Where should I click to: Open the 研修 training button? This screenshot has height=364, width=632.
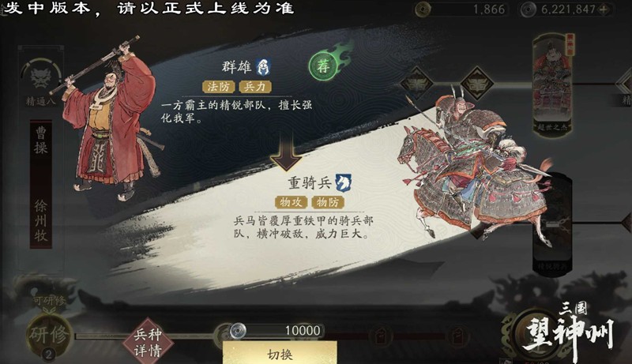(48, 335)
